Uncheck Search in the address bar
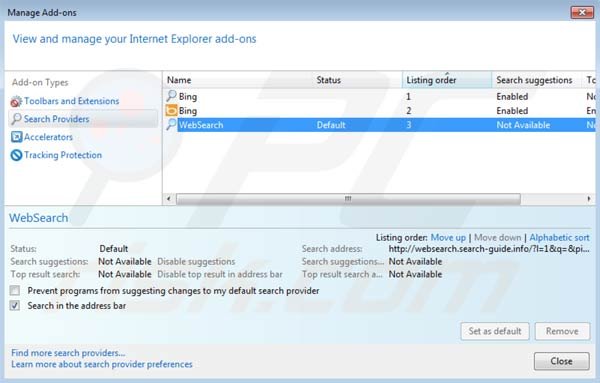 (x=15, y=305)
